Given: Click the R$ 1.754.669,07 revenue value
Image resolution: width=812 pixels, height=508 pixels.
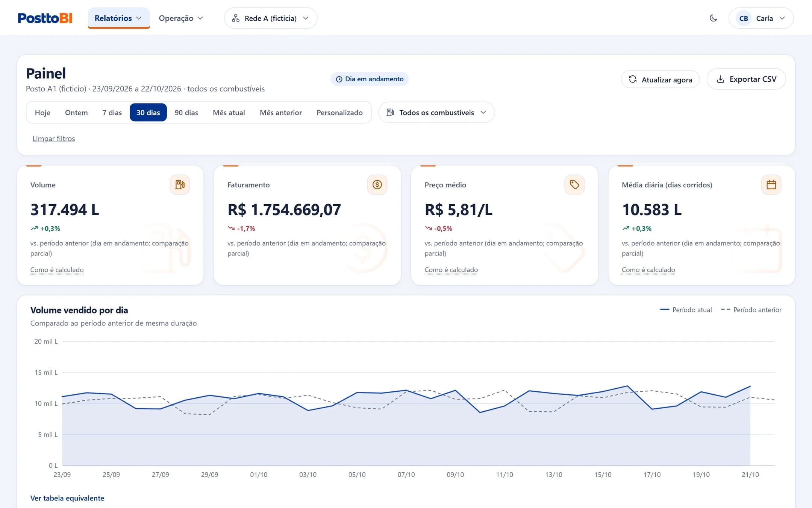Looking at the screenshot, I should click(284, 210).
